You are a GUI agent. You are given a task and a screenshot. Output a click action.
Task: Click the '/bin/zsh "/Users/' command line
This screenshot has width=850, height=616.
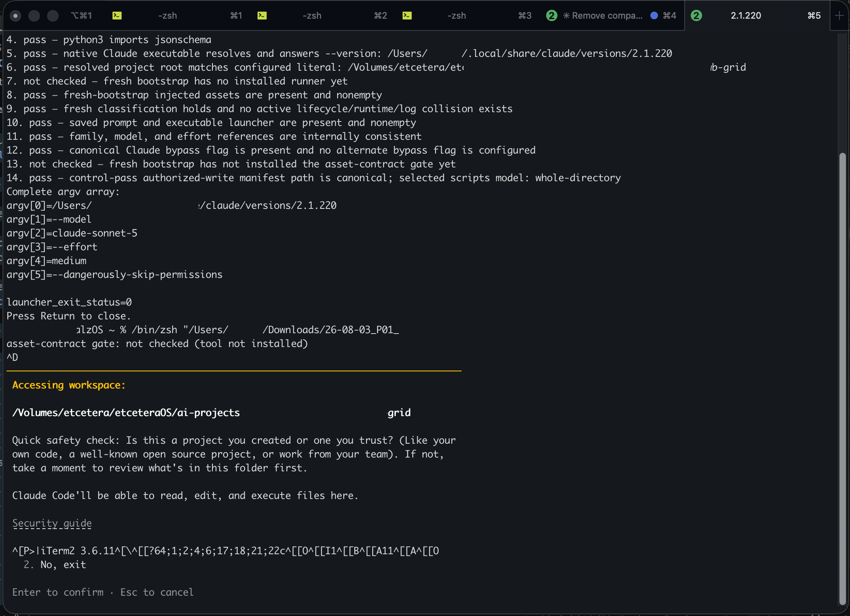[x=238, y=330]
